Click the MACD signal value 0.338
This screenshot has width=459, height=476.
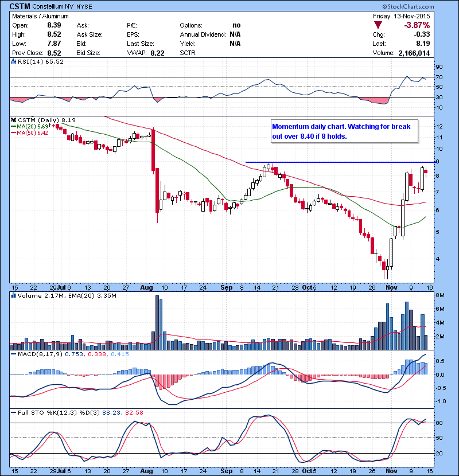pos(97,354)
